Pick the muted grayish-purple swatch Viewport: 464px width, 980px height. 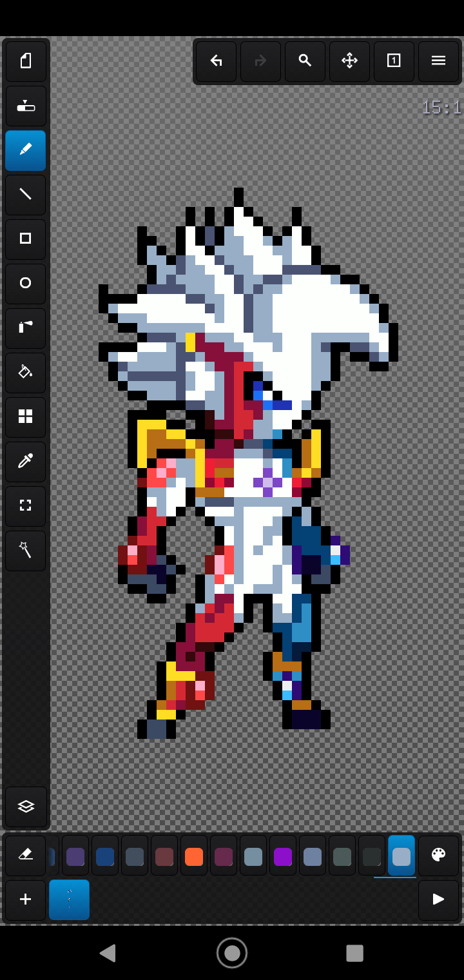click(75, 856)
